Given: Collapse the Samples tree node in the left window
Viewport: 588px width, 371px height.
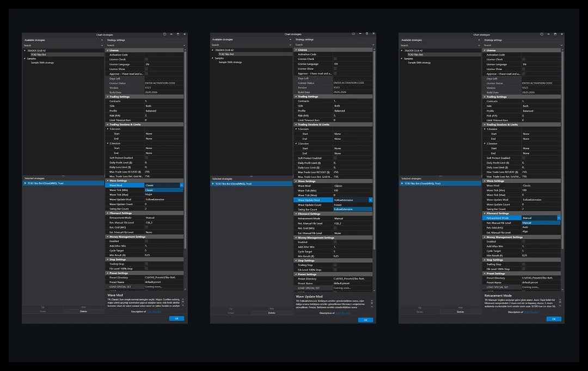Looking at the screenshot, I should (25, 58).
